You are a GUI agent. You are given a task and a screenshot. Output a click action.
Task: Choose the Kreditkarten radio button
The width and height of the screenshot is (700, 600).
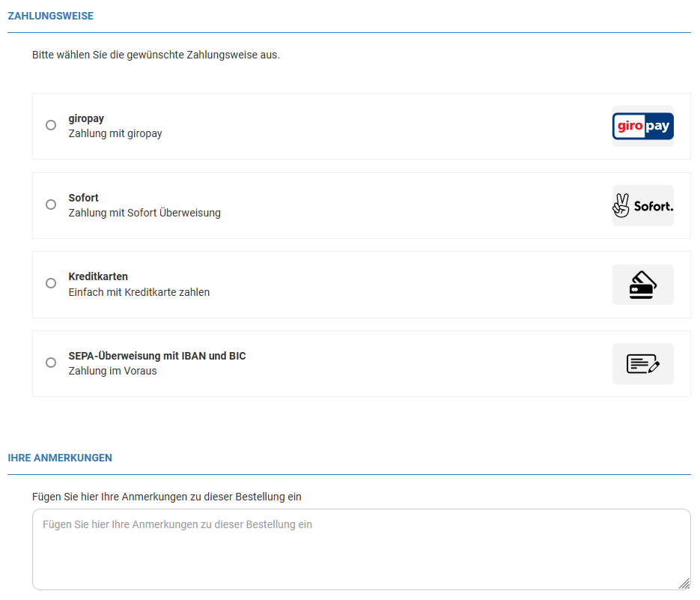[51, 283]
